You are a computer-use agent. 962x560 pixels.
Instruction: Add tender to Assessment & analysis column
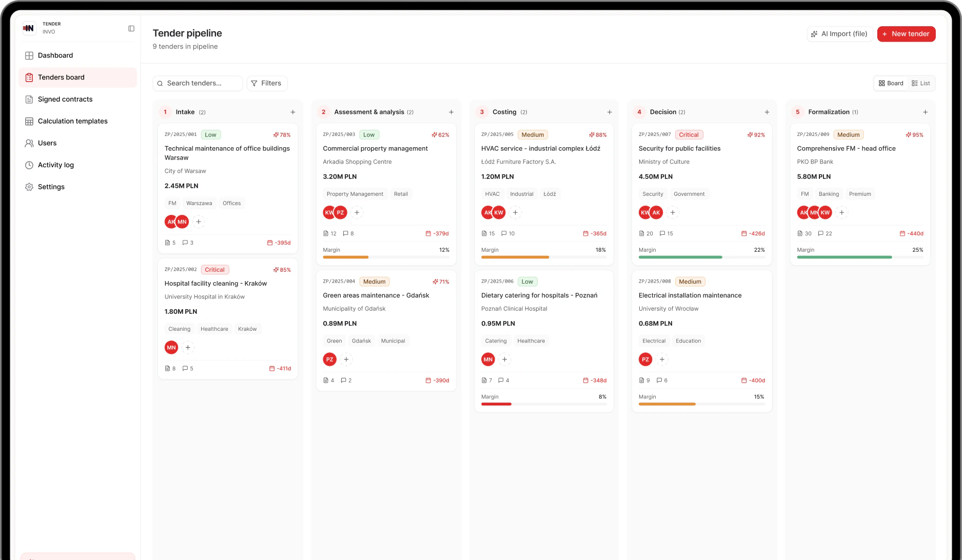pos(451,112)
